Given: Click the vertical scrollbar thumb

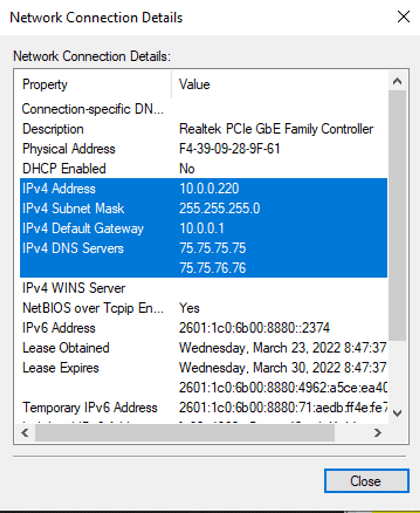Looking at the screenshot, I should (x=397, y=215).
